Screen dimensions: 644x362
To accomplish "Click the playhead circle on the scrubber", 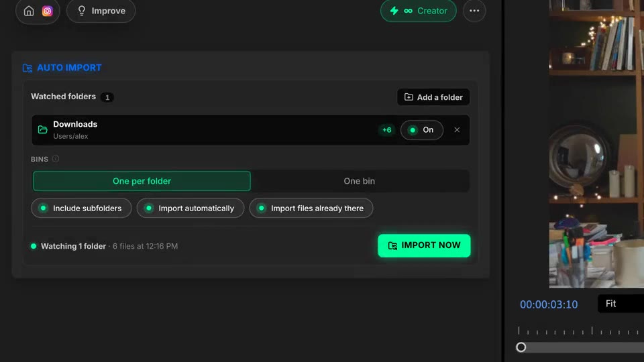I will point(521,347).
